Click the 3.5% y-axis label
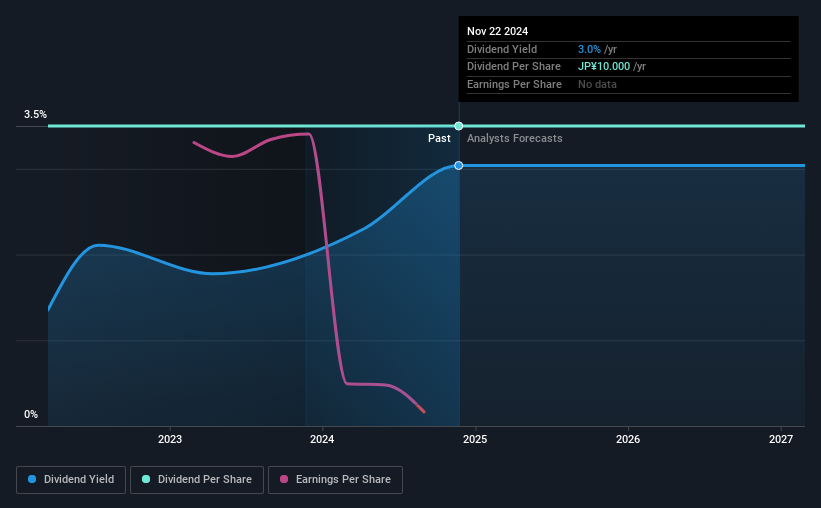This screenshot has width=821, height=508. (x=35, y=114)
